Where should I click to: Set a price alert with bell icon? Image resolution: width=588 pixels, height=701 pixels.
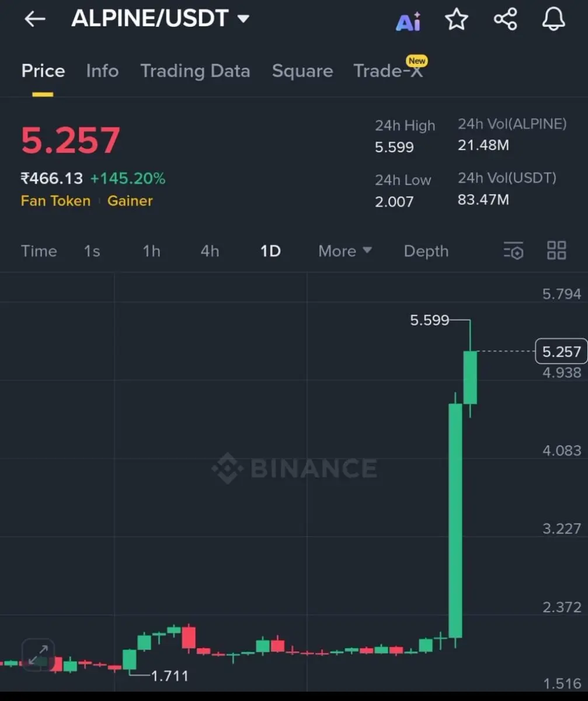pos(554,19)
